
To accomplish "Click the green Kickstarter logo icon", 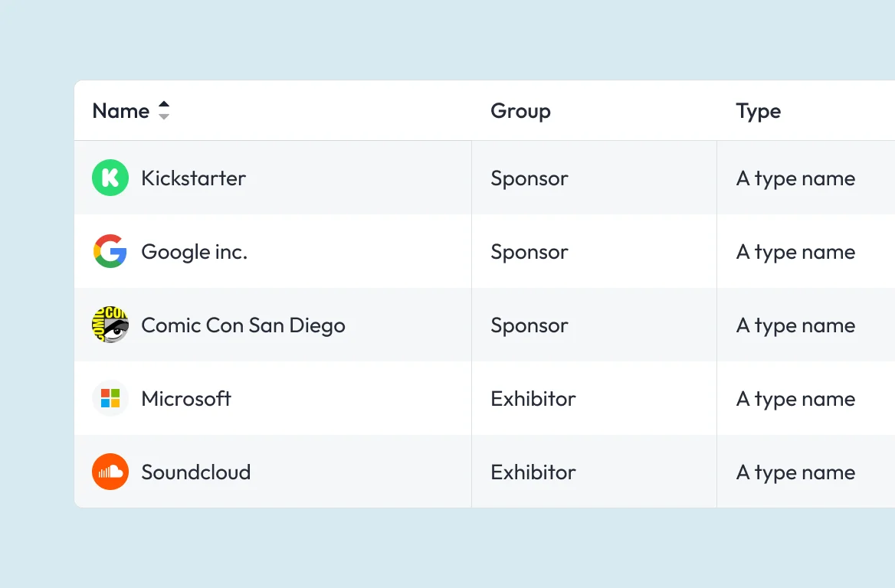I will coord(110,178).
